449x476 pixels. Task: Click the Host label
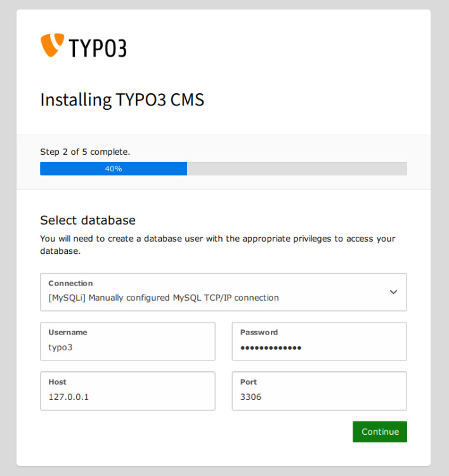(57, 382)
